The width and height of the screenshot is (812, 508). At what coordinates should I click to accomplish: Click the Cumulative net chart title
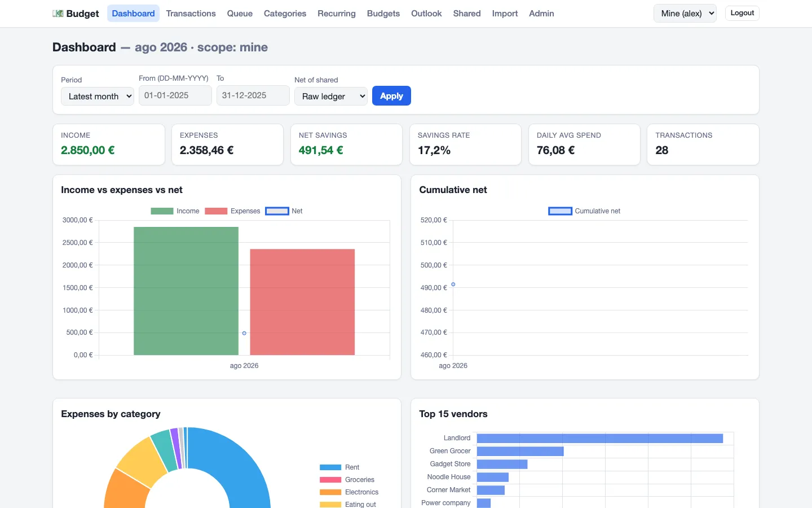pyautogui.click(x=453, y=190)
